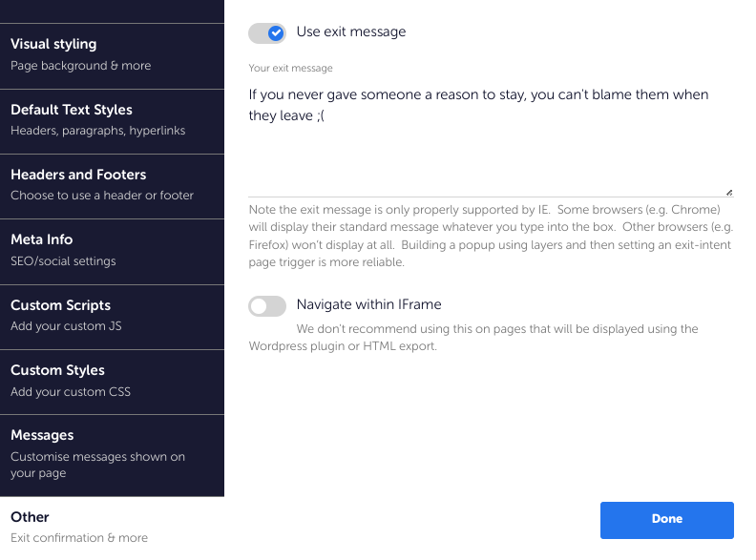Screen dimensions: 756x560
Task: Click the Use exit message label
Action: pos(351,31)
